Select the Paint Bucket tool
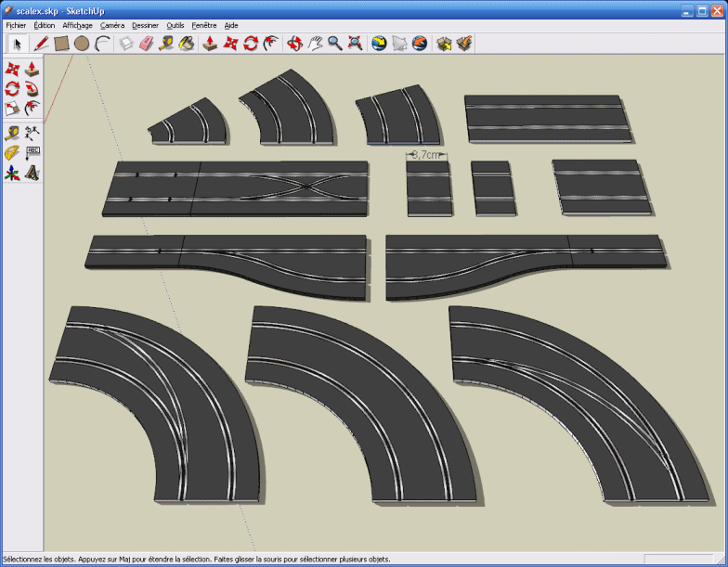Image resolution: width=728 pixels, height=567 pixels. (187, 43)
